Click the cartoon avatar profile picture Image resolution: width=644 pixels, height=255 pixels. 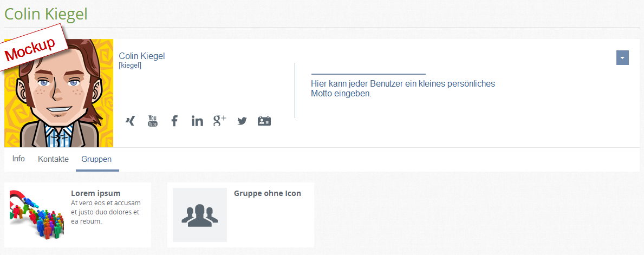point(59,103)
